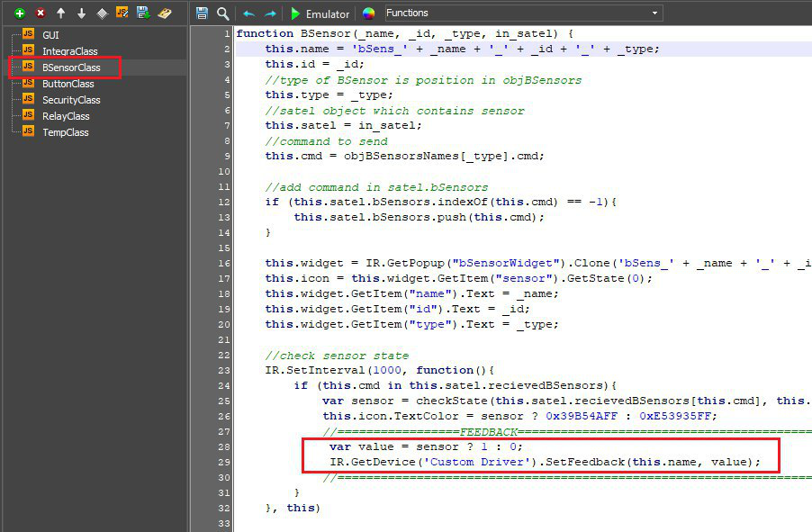Select GUI script in the tree

pyautogui.click(x=50, y=35)
